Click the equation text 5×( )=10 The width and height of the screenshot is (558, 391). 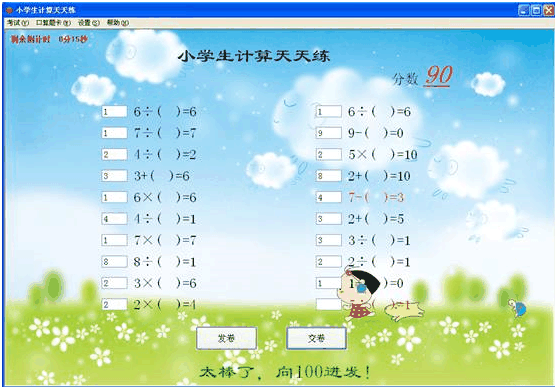pos(383,155)
